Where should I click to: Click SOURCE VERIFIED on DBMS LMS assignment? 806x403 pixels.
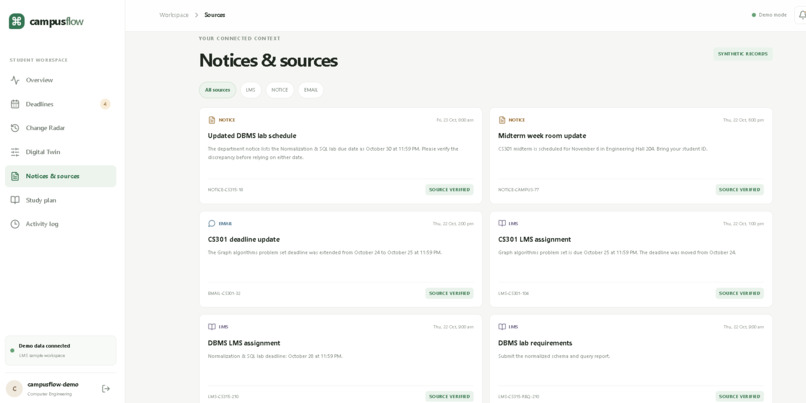coord(450,396)
